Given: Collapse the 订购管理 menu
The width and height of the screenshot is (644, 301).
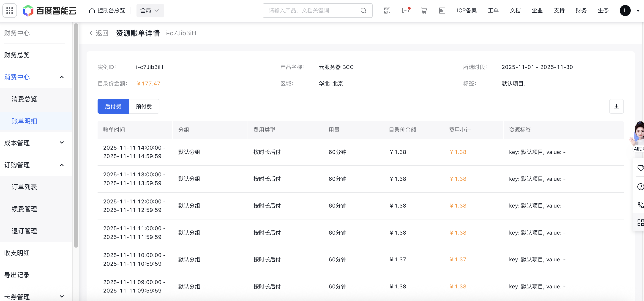Looking at the screenshot, I should pyautogui.click(x=62, y=165).
